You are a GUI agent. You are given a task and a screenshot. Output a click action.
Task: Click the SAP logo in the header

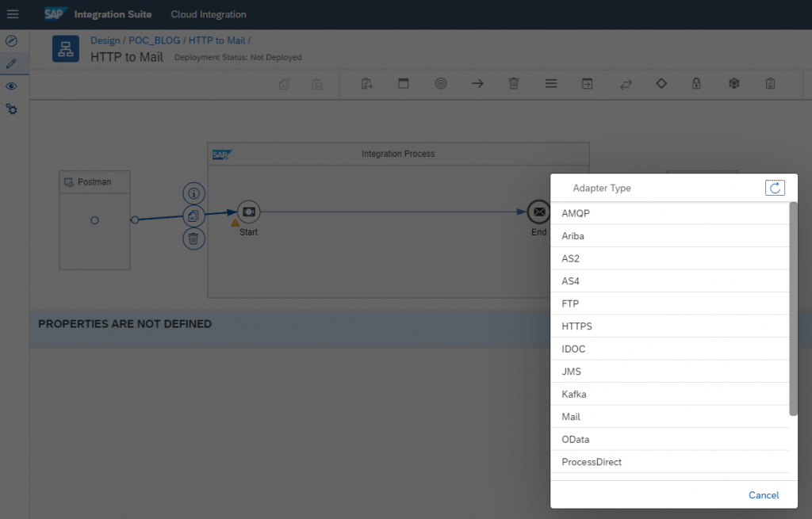tap(56, 14)
